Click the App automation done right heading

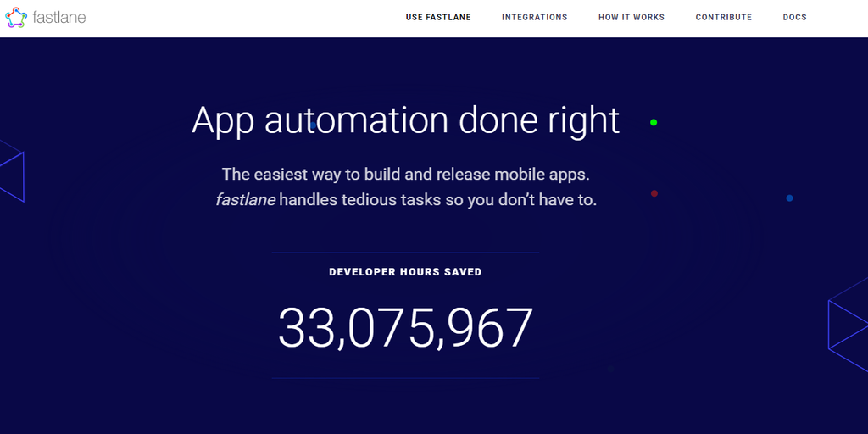pos(406,120)
